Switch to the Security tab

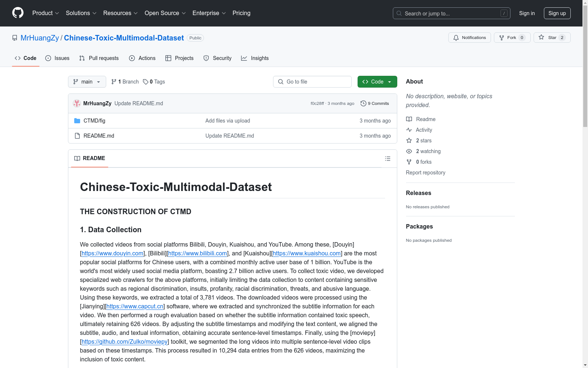pos(218,58)
